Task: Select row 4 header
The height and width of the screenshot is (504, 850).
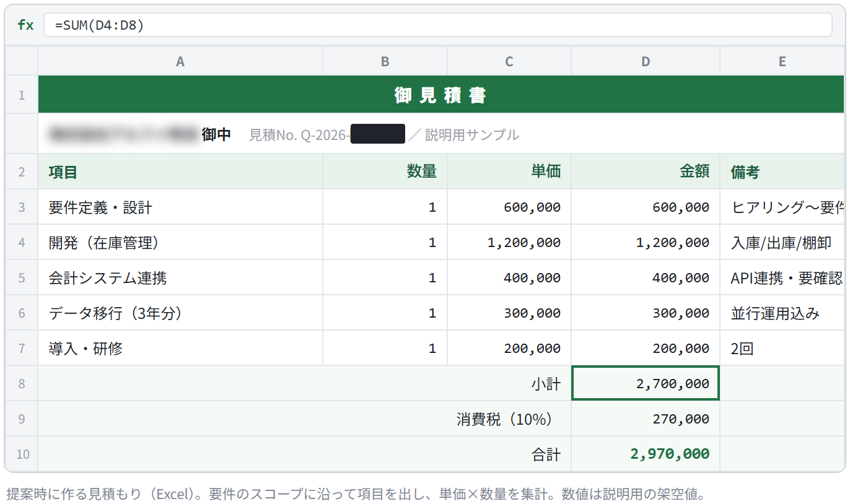Action: [22, 242]
